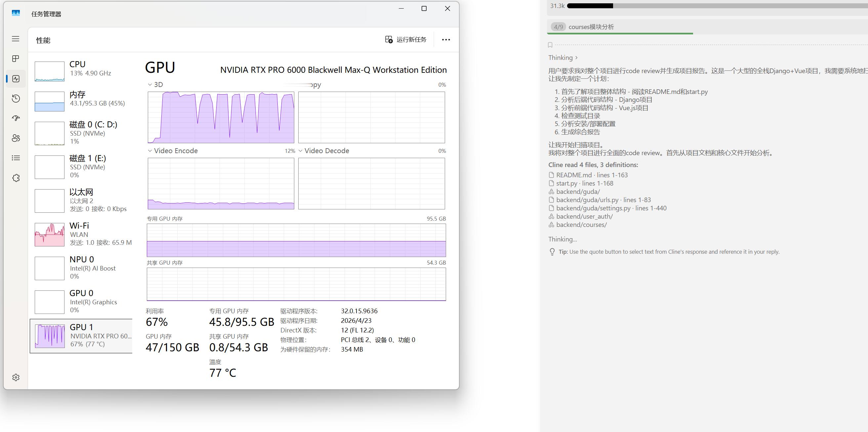Open the three-dot more options menu
This screenshot has height=432, width=868.
pyautogui.click(x=446, y=40)
